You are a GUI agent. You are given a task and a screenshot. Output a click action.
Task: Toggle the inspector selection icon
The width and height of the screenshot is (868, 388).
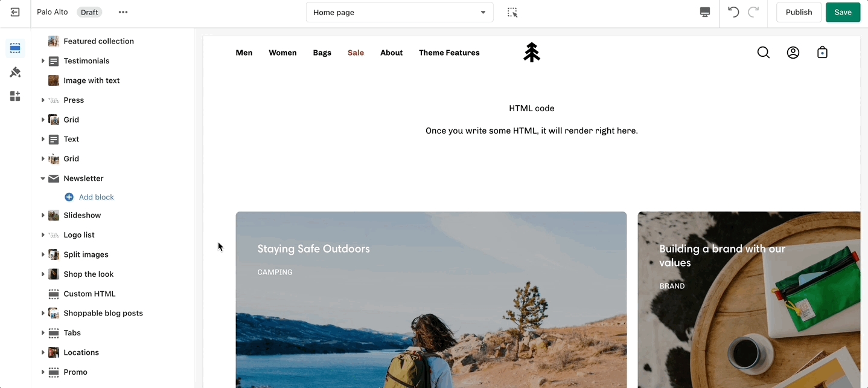coord(512,12)
